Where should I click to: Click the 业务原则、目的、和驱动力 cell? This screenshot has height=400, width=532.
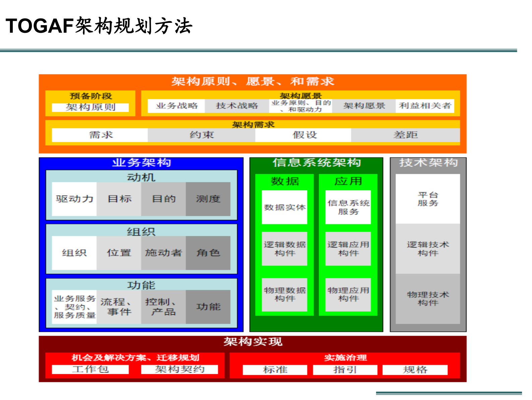(x=301, y=106)
